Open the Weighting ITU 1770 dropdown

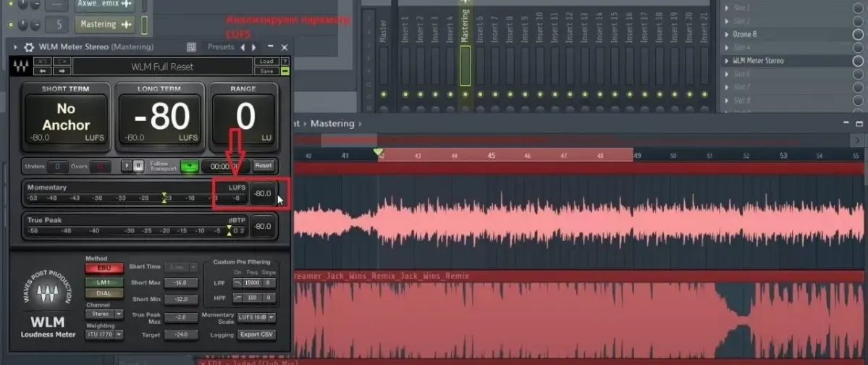tap(104, 335)
